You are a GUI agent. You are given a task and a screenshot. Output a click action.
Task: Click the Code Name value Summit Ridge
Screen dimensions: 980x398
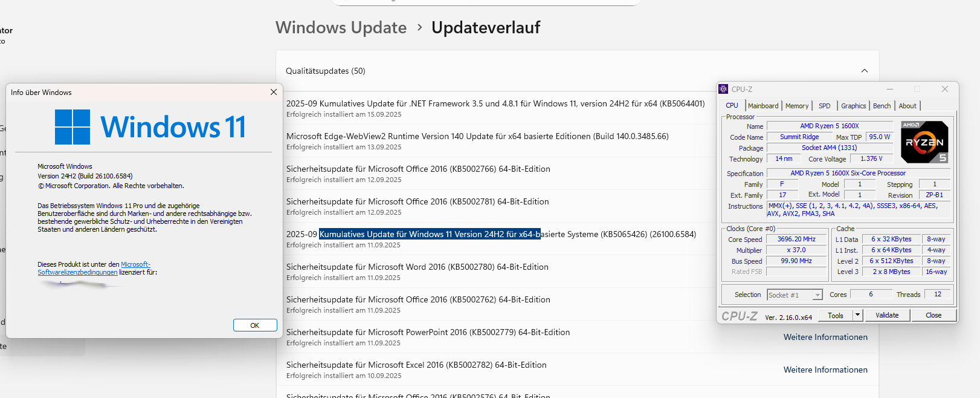click(799, 137)
